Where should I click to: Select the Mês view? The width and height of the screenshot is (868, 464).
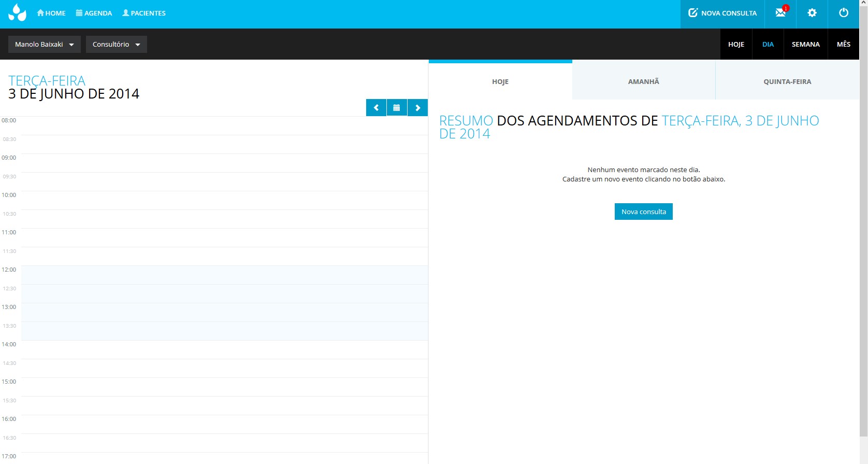843,45
